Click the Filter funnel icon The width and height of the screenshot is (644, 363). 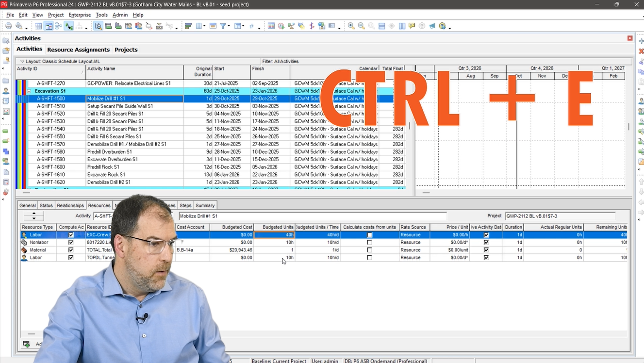pyautogui.click(x=223, y=26)
